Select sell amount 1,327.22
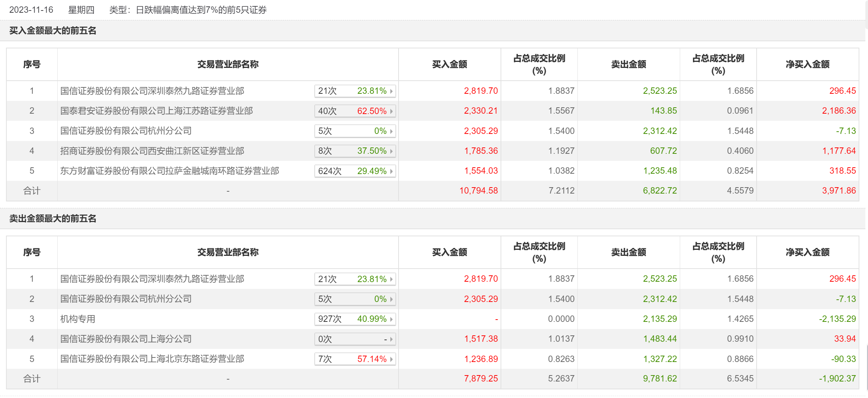The width and height of the screenshot is (868, 398). (x=660, y=359)
